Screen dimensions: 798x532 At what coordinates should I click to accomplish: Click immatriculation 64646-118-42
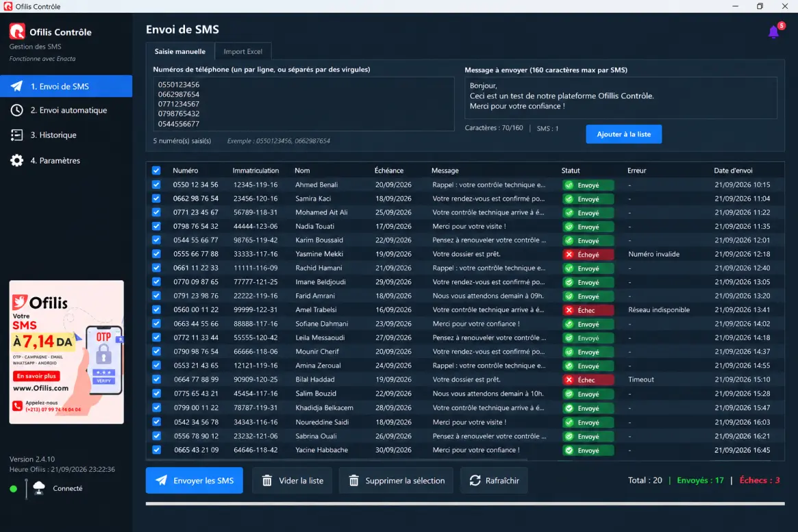click(x=255, y=450)
